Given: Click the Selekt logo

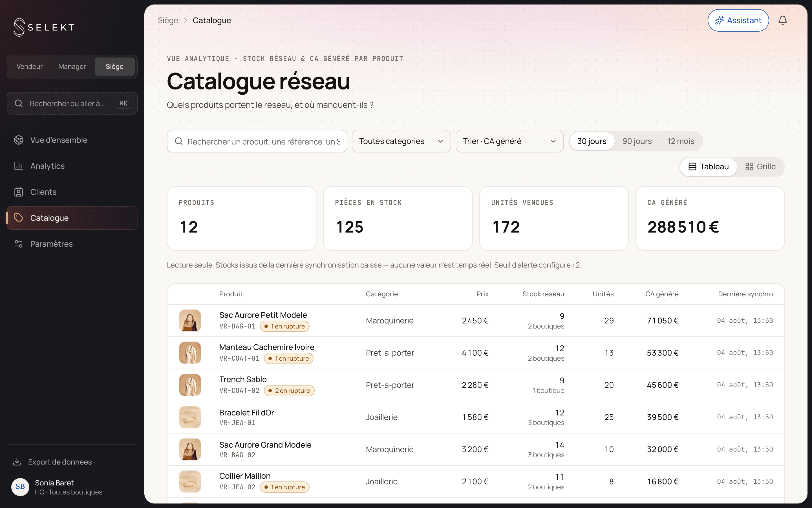Looking at the screenshot, I should click(x=44, y=27).
